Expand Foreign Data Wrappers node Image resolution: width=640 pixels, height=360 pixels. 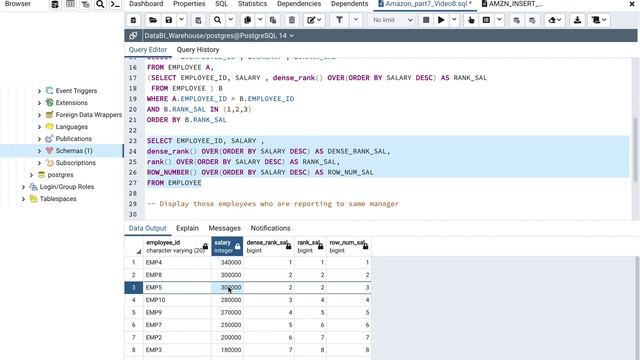pyautogui.click(x=39, y=115)
